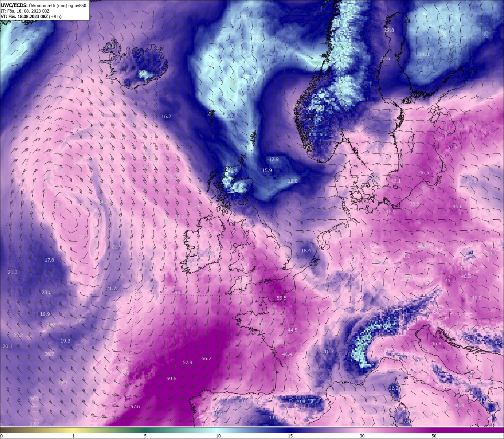The image size is (504, 439).
Task: Click the 59.6 value on the map
Action: (x=171, y=378)
